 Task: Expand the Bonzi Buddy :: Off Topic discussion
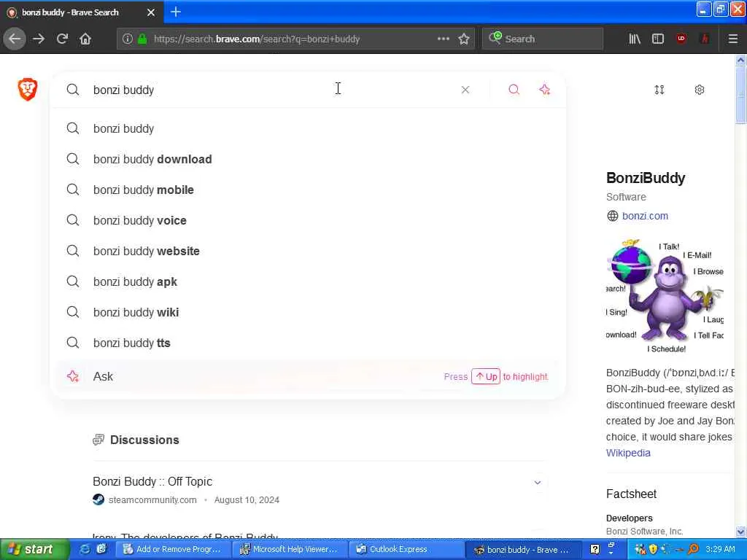tap(538, 483)
